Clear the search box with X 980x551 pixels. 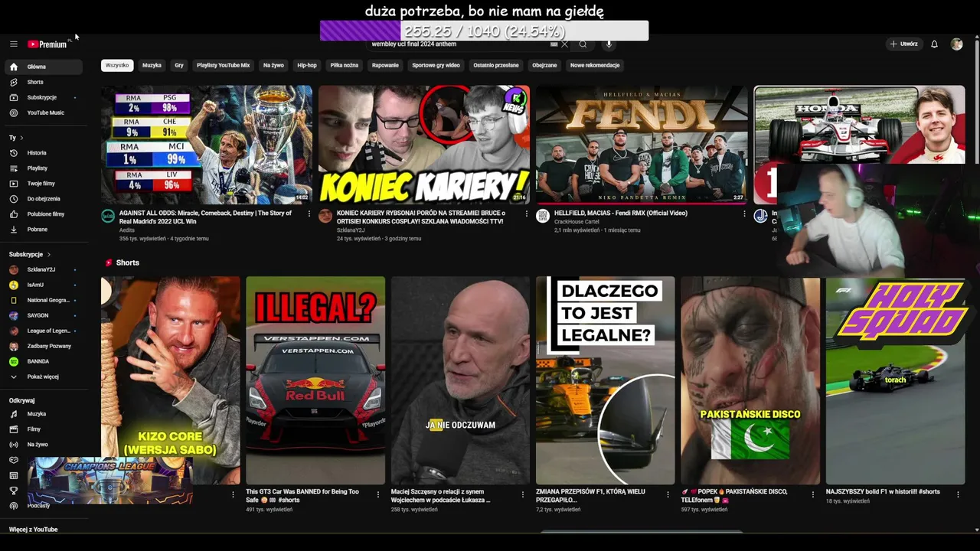click(565, 44)
